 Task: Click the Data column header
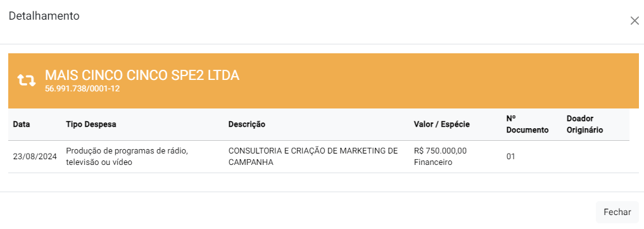22,124
